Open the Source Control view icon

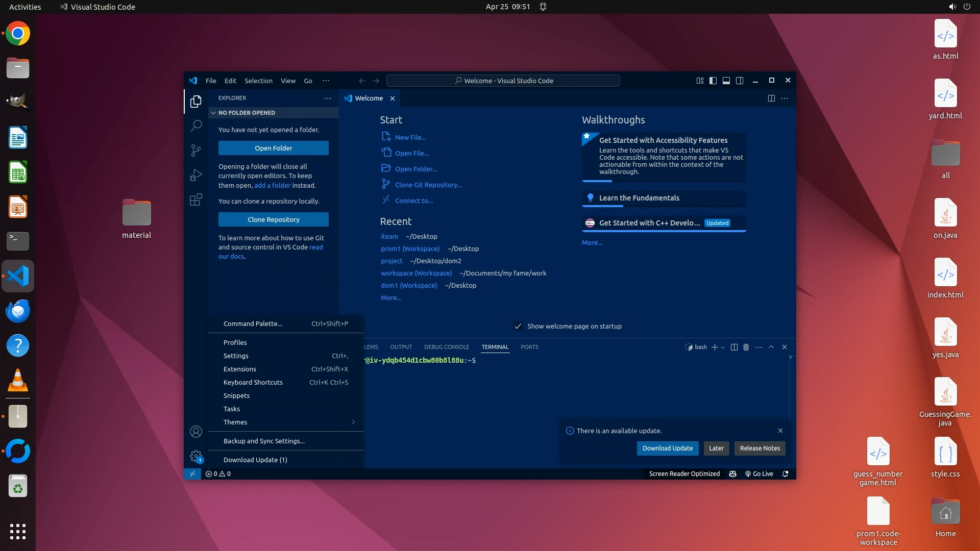tap(196, 150)
